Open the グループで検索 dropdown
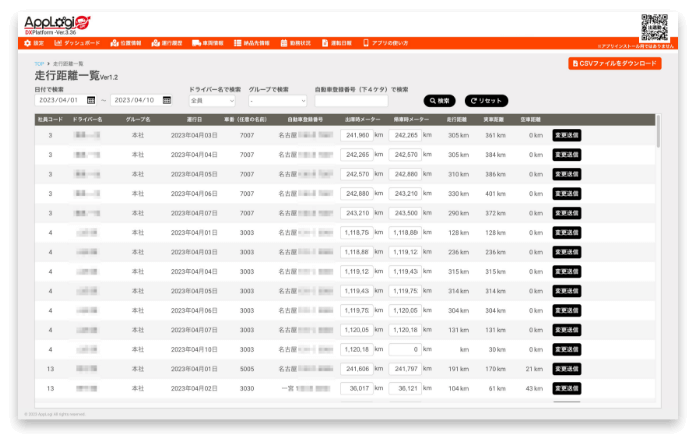 (x=277, y=101)
